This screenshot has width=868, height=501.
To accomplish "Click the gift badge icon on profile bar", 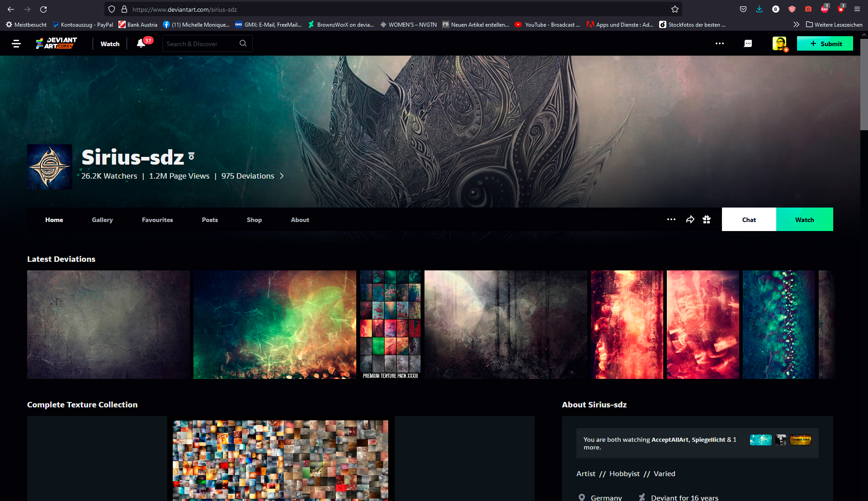I will click(707, 220).
